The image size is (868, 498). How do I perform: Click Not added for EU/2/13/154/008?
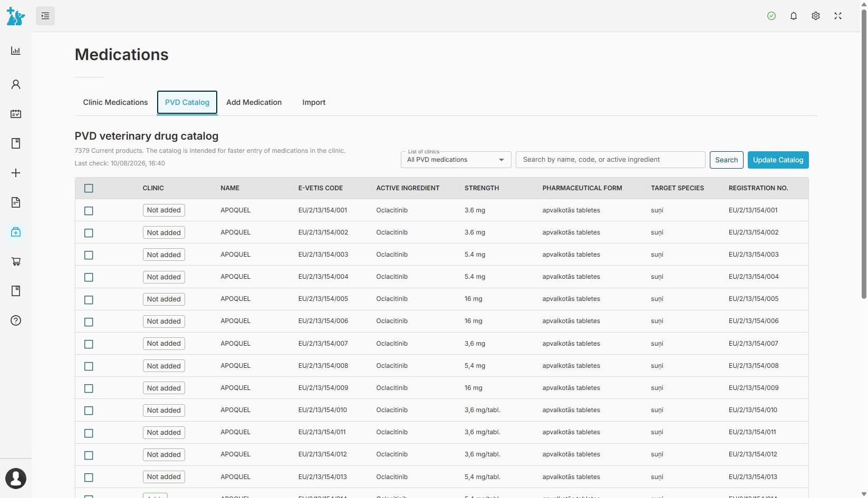(164, 366)
